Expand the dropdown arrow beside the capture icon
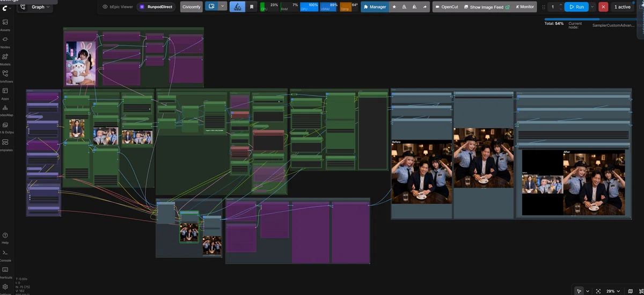 (222, 6)
